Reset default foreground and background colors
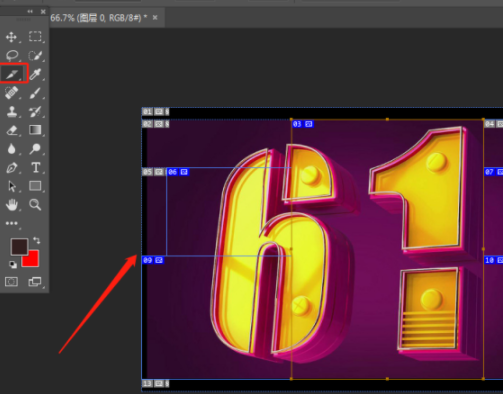Image resolution: width=503 pixels, height=394 pixels. [x=13, y=265]
